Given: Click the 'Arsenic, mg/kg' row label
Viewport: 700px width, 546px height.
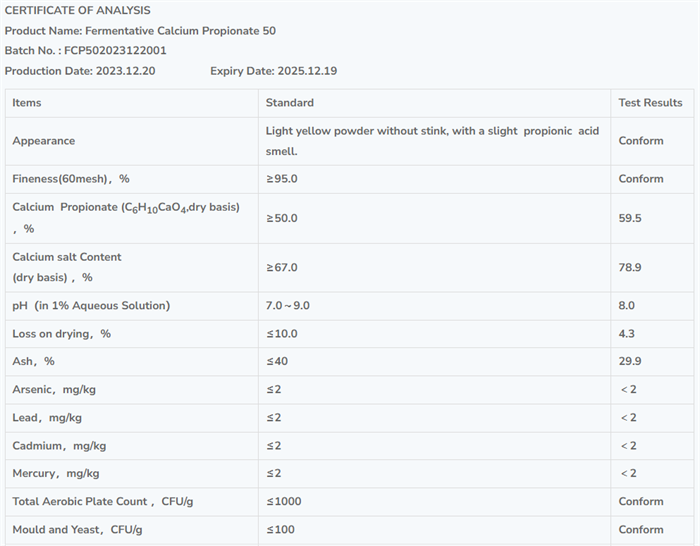Looking at the screenshot, I should [54, 389].
